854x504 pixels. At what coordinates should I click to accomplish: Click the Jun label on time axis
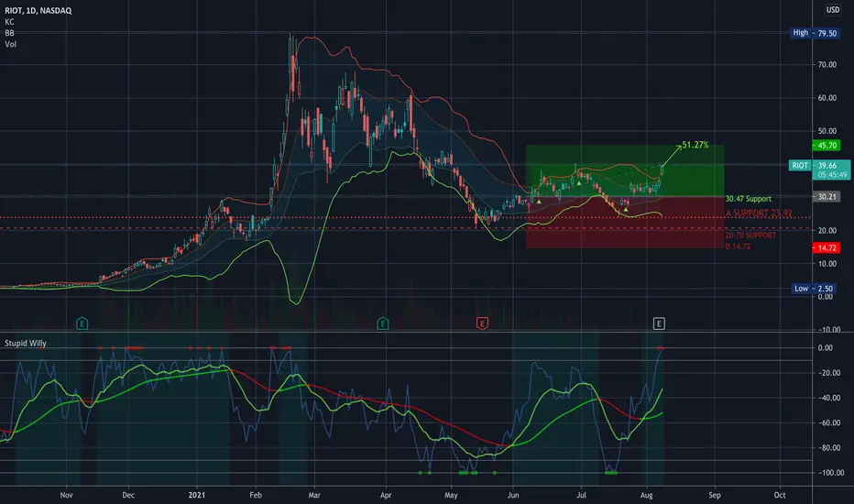[x=513, y=495]
